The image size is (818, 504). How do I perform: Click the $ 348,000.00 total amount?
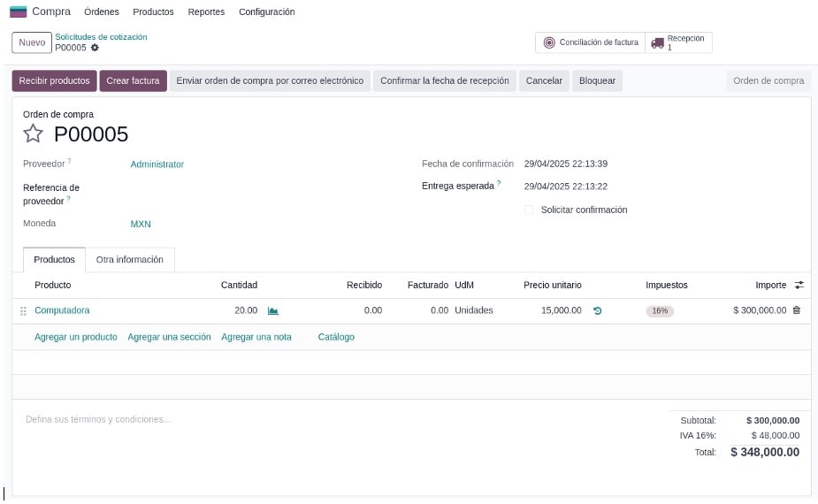point(765,453)
